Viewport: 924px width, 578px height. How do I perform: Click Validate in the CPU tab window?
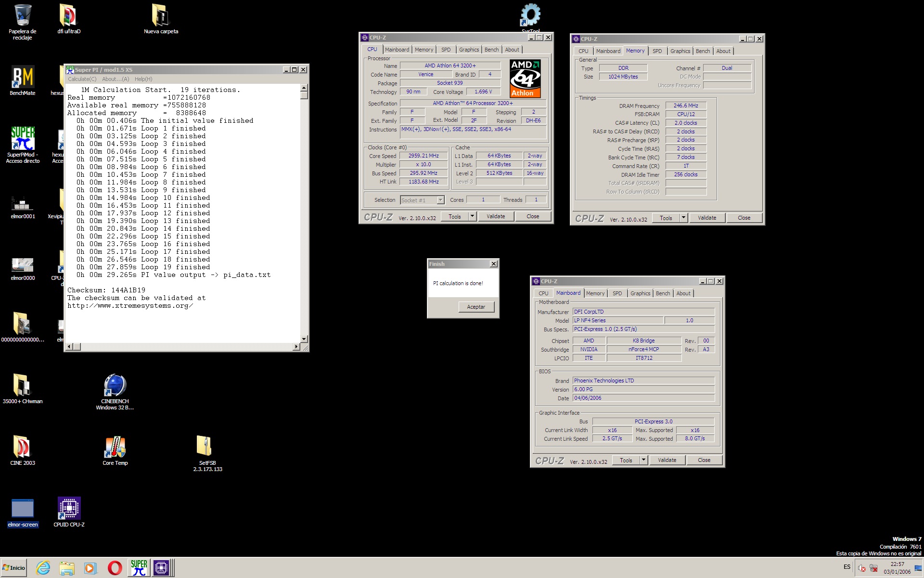pyautogui.click(x=496, y=216)
